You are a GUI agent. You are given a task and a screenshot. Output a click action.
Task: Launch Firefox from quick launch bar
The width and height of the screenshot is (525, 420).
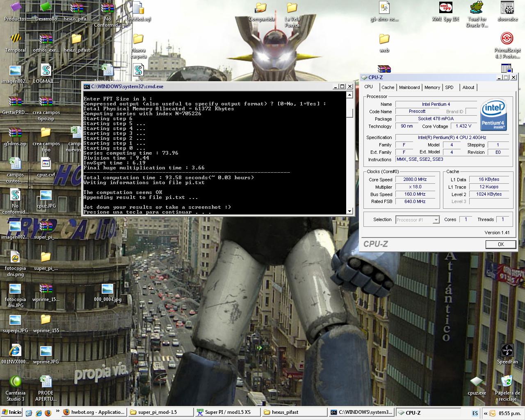pyautogui.click(x=48, y=413)
